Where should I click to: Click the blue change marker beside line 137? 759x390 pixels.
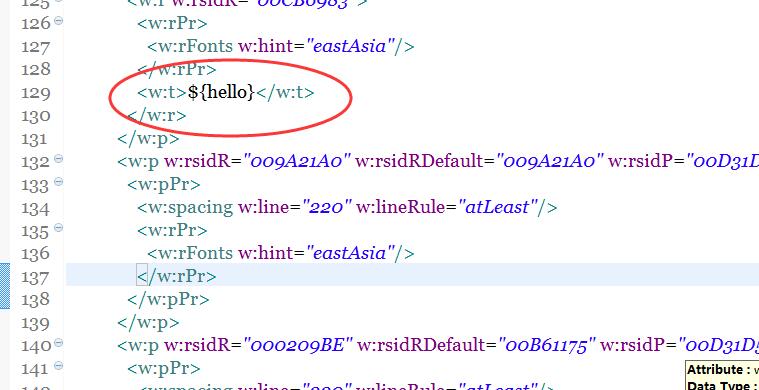coord(5,286)
